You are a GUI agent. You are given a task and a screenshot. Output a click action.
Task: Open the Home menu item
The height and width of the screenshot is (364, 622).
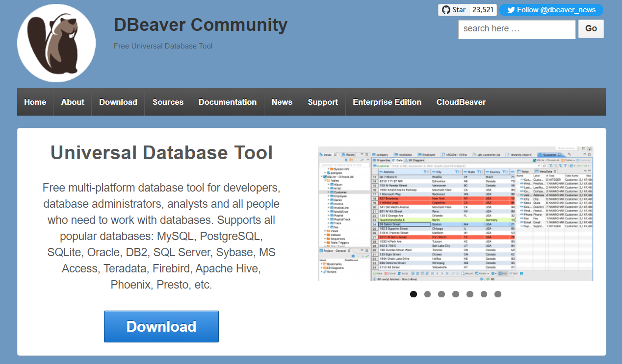coord(35,102)
